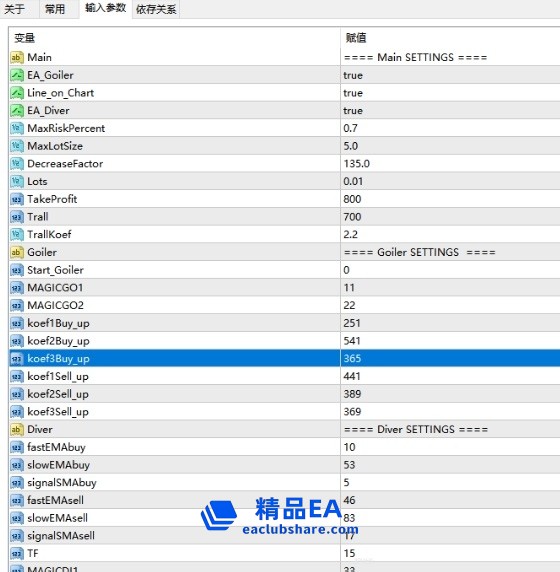560x572 pixels.
Task: Select the 输入参数 tab
Action: (x=105, y=8)
